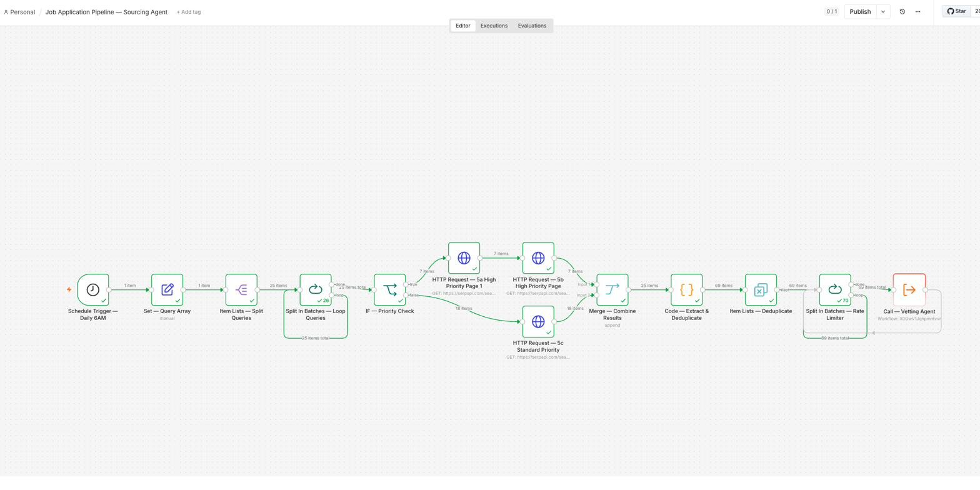Open workflow history clock icon

click(902, 12)
